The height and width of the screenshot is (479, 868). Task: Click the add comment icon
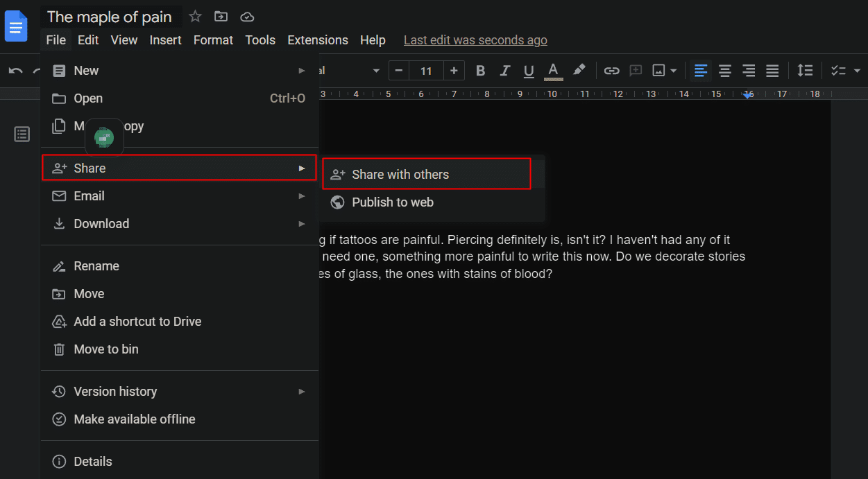tap(636, 71)
